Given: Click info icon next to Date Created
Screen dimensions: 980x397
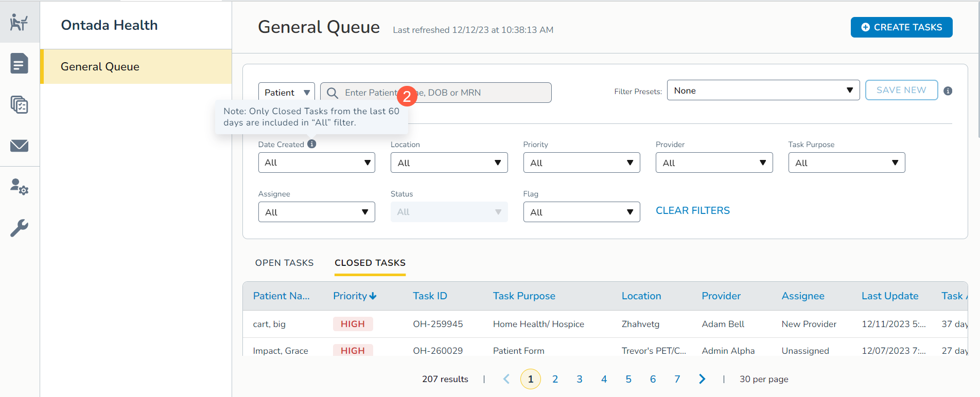Looking at the screenshot, I should pyautogui.click(x=312, y=144).
